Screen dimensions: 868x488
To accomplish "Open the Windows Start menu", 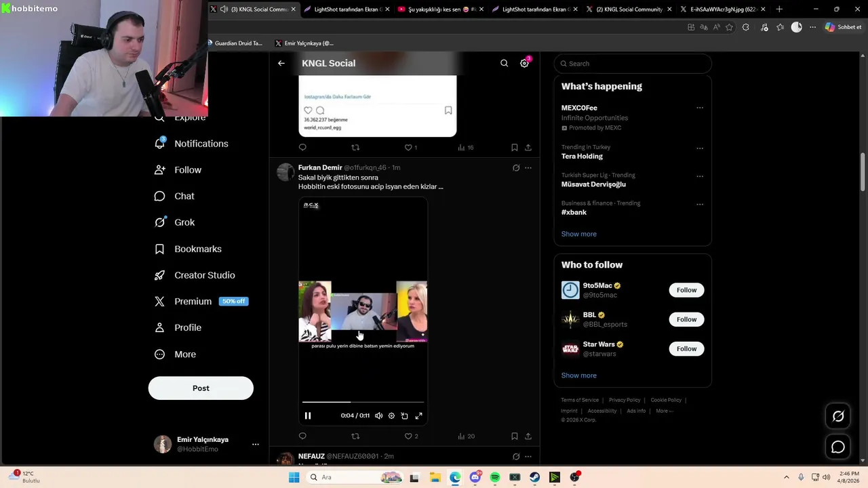I will tap(294, 477).
